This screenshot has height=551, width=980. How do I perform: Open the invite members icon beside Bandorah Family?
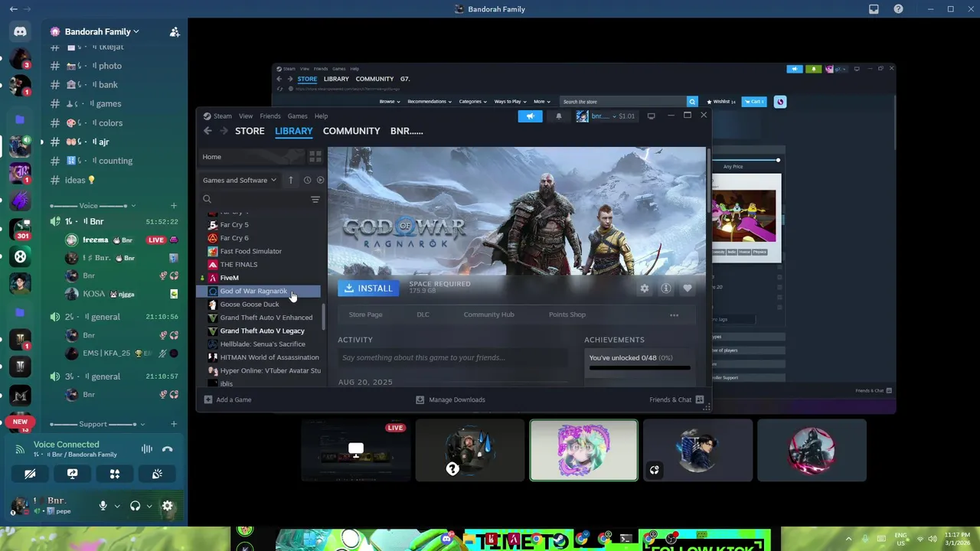[175, 31]
